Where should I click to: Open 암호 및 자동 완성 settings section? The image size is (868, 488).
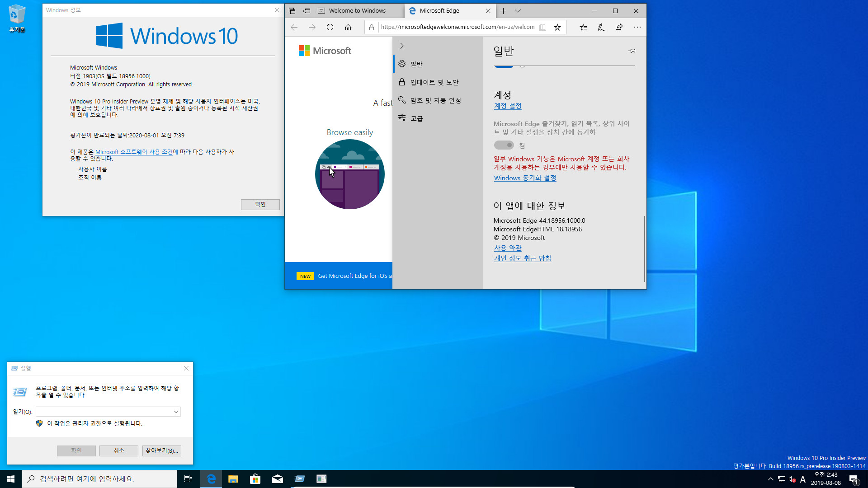[435, 100]
